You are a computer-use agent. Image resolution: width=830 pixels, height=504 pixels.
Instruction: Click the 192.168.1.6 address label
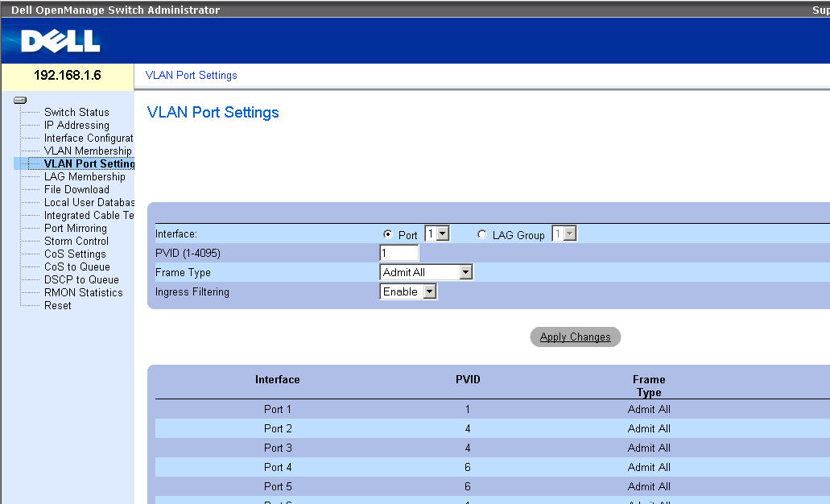[x=68, y=75]
